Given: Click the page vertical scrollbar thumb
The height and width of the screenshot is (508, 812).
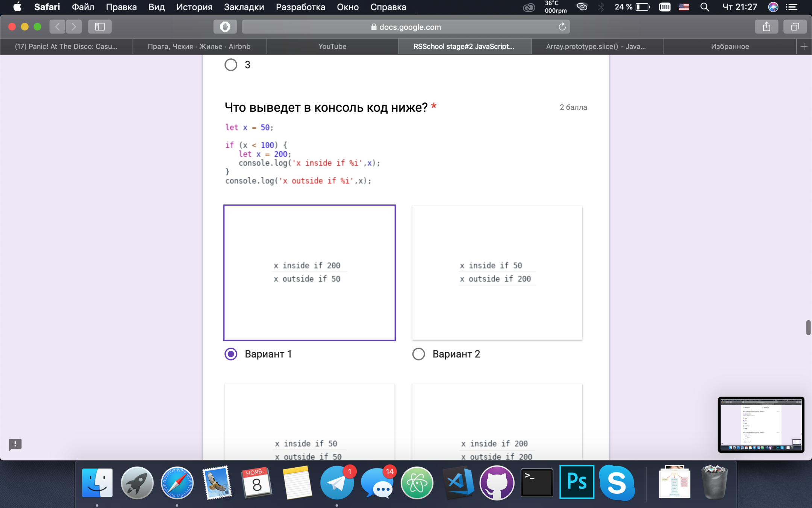Looking at the screenshot, I should pos(808,327).
